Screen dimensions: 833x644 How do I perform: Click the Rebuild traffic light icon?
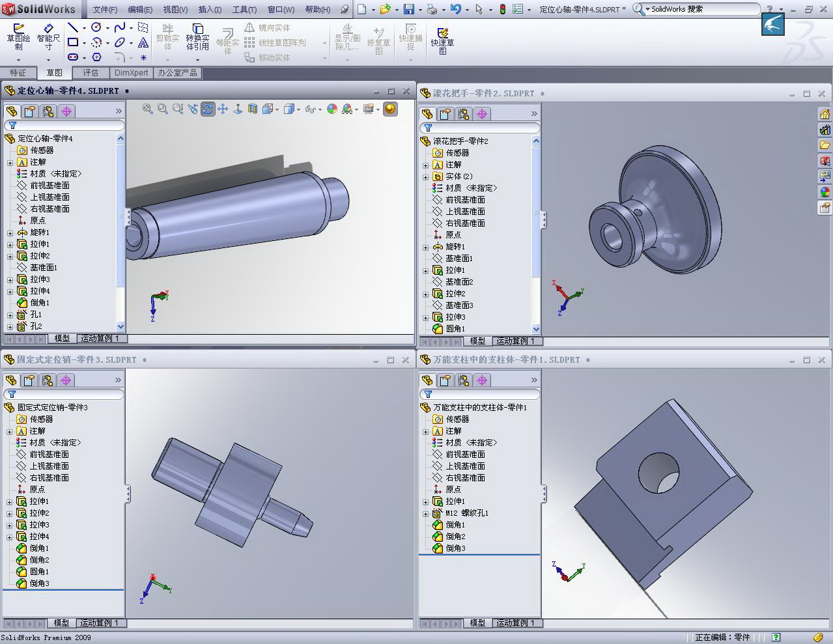coord(503,9)
